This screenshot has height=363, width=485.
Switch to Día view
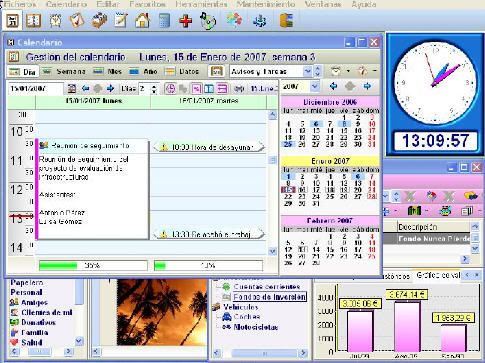[x=23, y=71]
